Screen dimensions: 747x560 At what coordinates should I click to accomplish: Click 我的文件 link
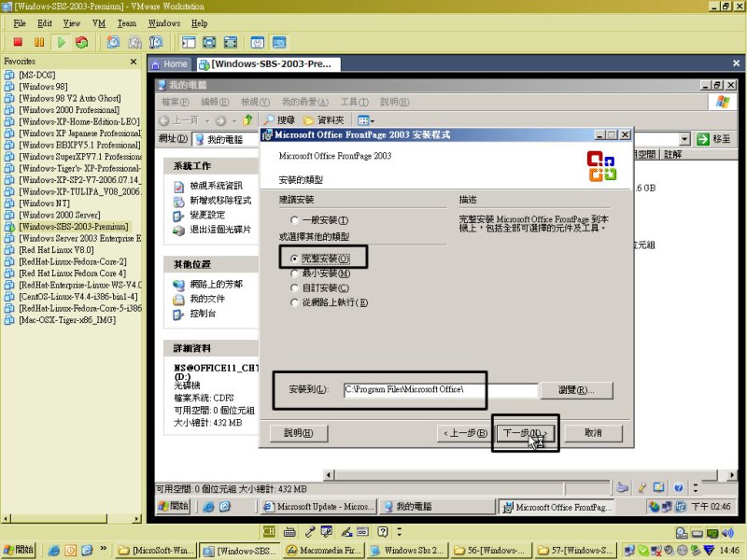tap(207, 299)
